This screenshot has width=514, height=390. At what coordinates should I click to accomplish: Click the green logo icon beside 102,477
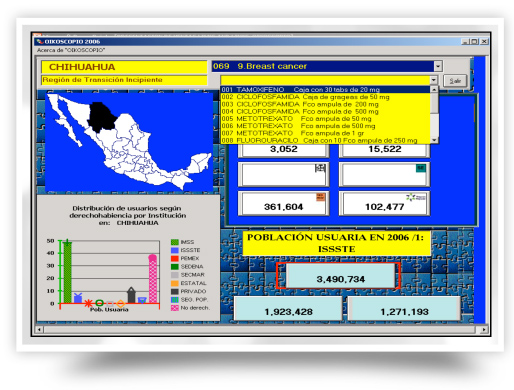[416, 197]
